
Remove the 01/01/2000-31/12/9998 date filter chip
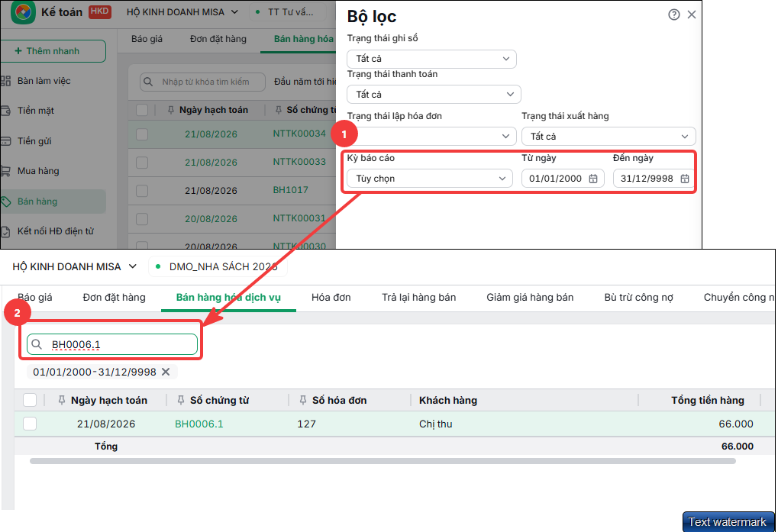point(166,372)
